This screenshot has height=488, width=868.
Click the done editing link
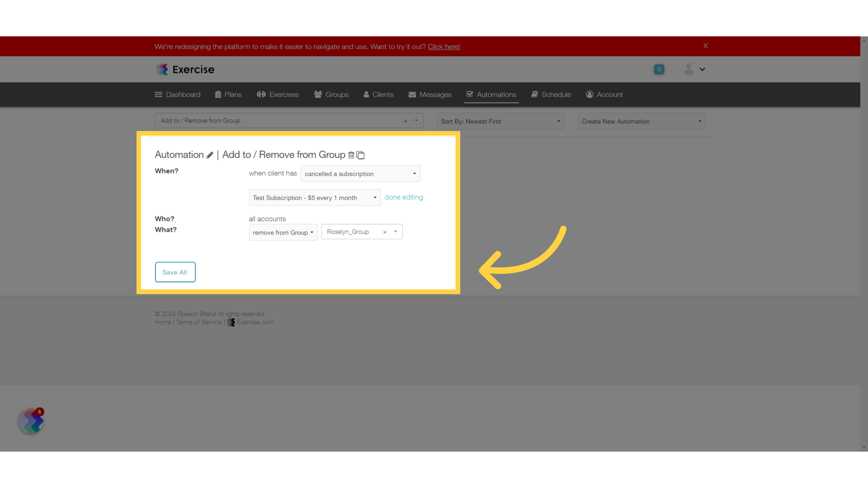tap(404, 197)
